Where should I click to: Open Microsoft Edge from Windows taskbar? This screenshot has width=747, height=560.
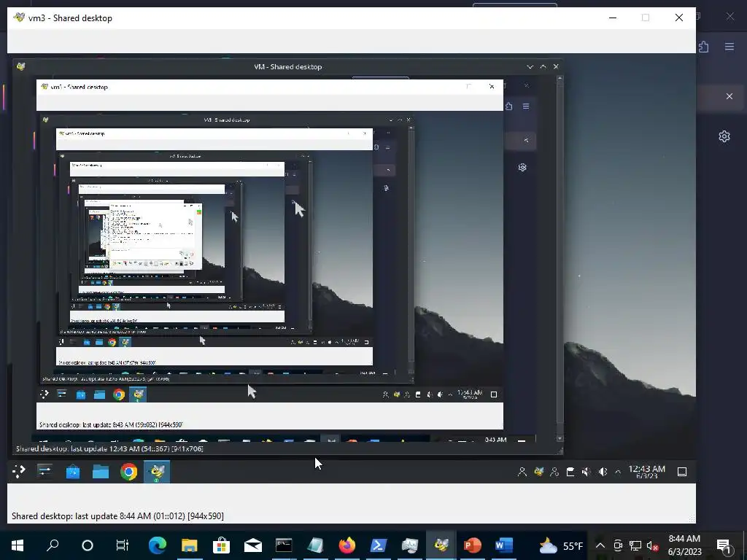point(158,545)
